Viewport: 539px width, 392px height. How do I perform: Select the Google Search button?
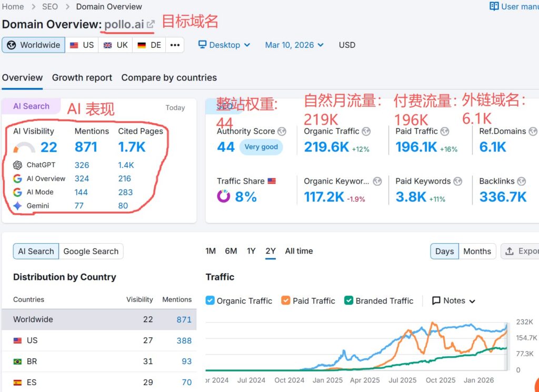(91, 251)
